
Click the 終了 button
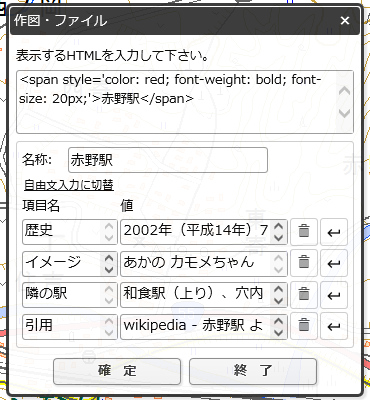(253, 371)
